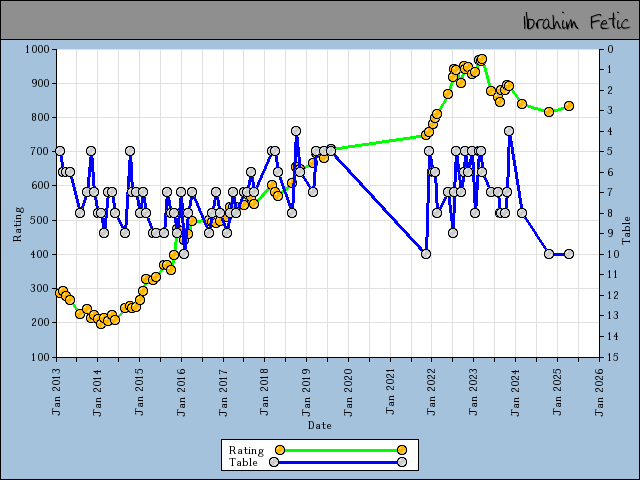The image size is (640, 480).
Task: Click the 100 rating axis value
Action: click(x=40, y=357)
